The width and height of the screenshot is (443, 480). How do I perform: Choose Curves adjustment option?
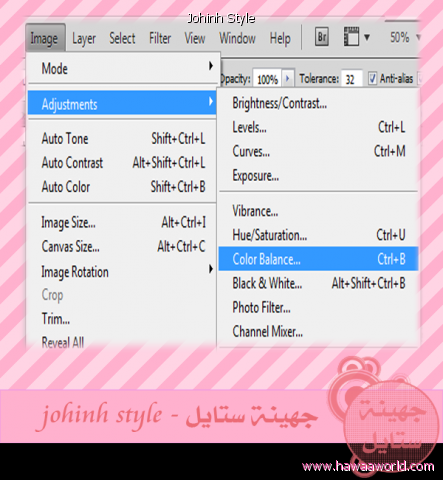click(x=318, y=152)
